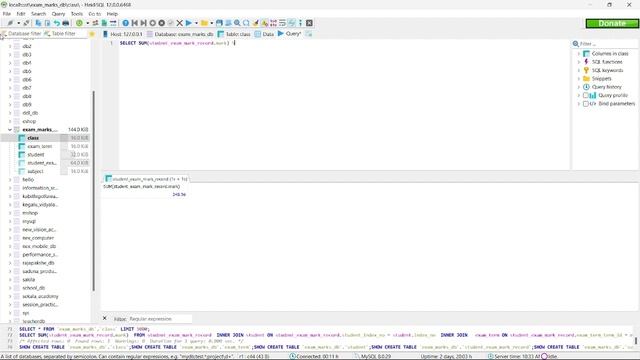Open the Edit menu
Image resolution: width=640 pixels, height=360 pixels.
[21, 14]
